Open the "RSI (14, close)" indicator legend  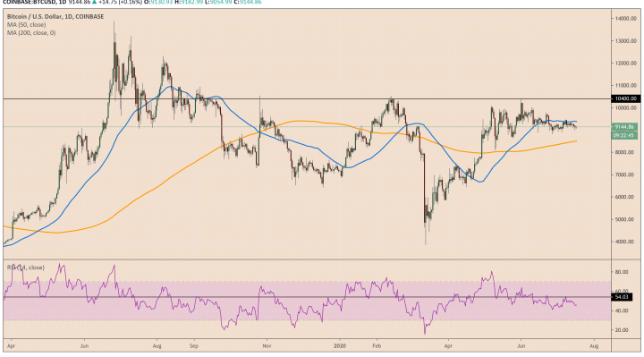point(25,268)
